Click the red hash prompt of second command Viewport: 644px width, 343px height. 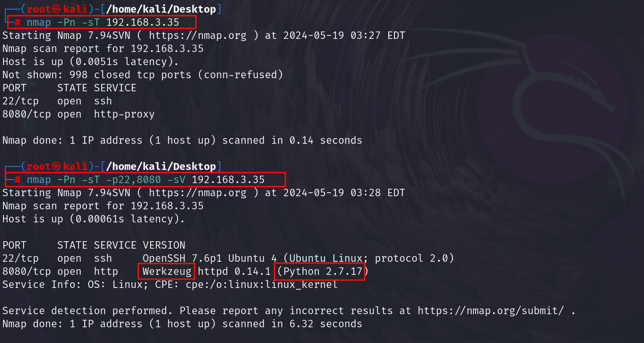pyautogui.click(x=17, y=180)
